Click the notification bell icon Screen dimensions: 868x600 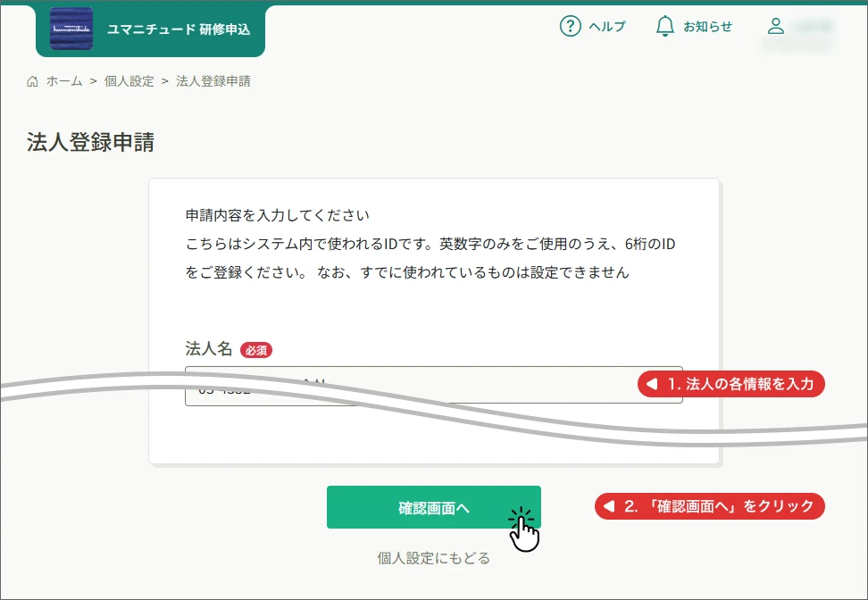click(x=664, y=27)
